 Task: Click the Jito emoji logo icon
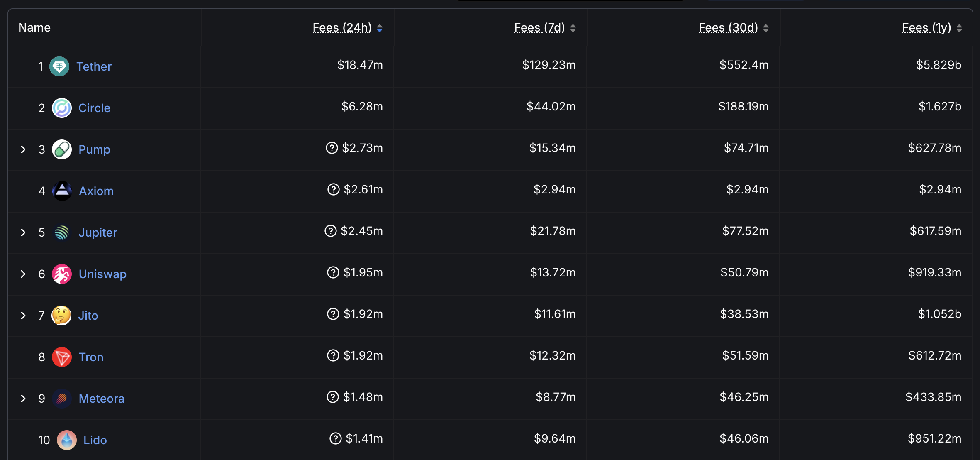click(x=61, y=316)
